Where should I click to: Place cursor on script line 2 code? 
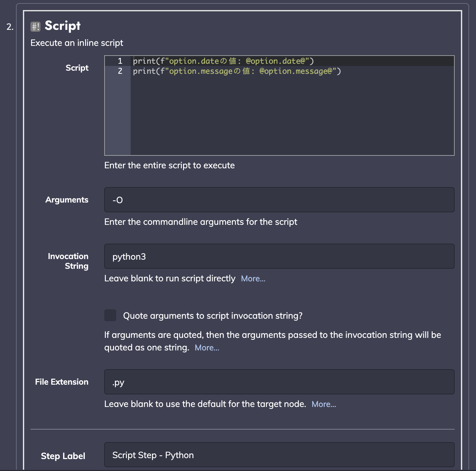(x=237, y=71)
